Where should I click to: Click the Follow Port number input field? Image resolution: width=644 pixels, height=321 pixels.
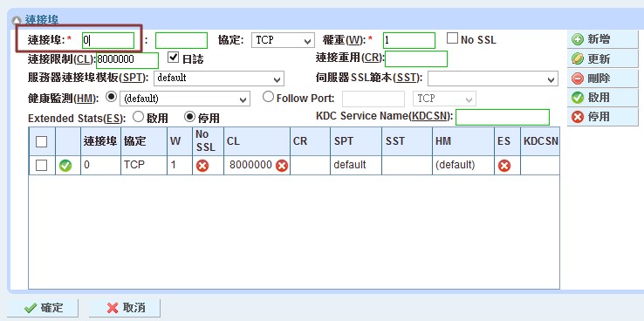[373, 99]
